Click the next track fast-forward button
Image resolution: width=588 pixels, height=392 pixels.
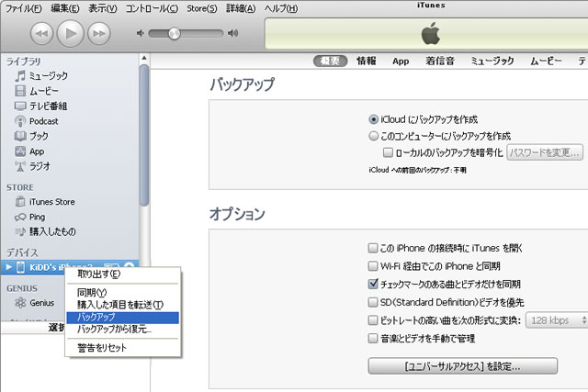pos(99,33)
